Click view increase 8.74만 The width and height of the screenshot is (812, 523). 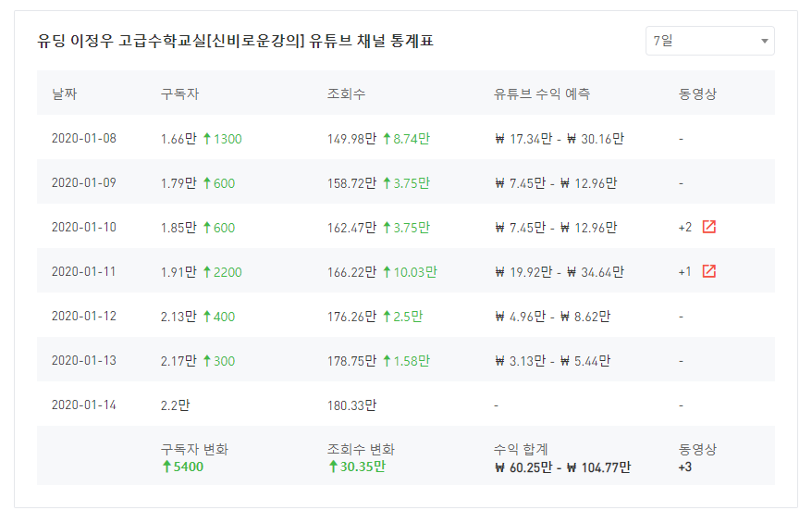407,139
